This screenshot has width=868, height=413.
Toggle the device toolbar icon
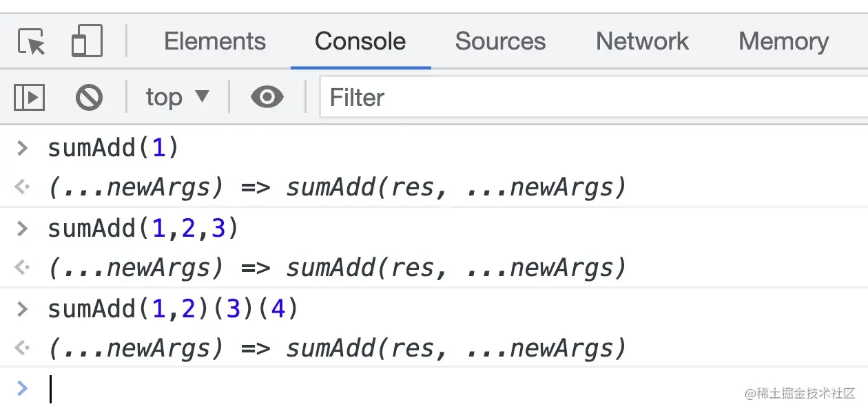[87, 41]
